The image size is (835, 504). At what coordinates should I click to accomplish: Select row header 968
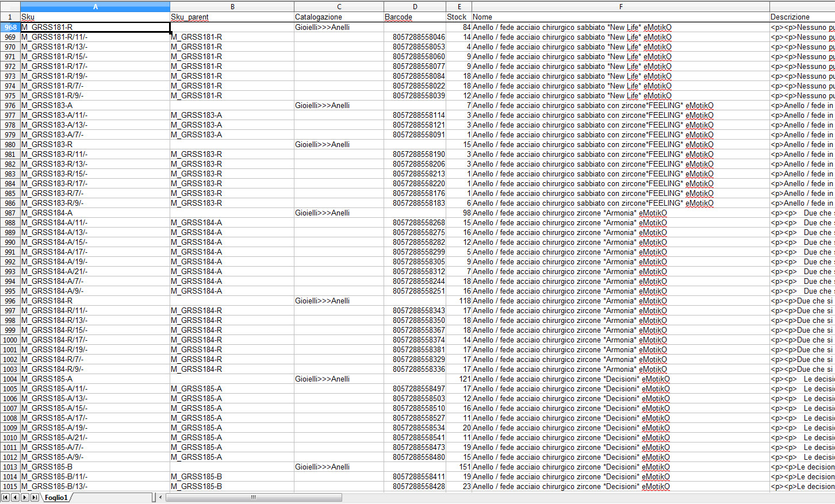tap(10, 27)
